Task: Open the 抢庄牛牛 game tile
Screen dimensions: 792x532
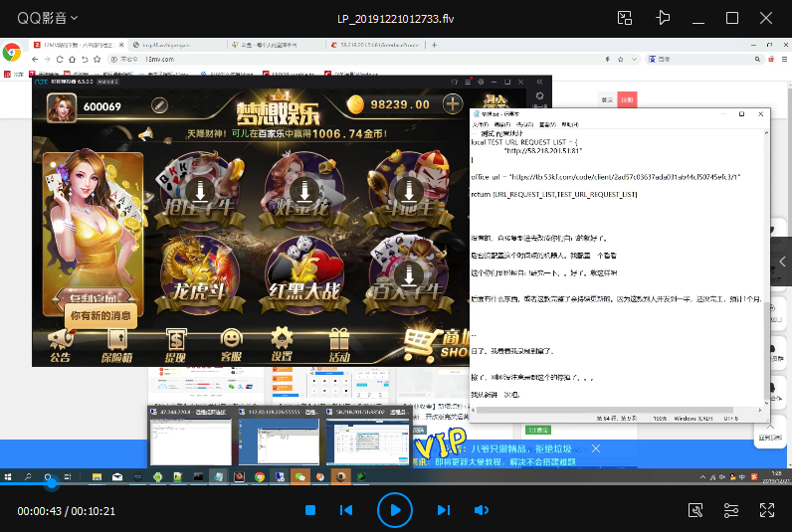Action: pyautogui.click(x=200, y=191)
